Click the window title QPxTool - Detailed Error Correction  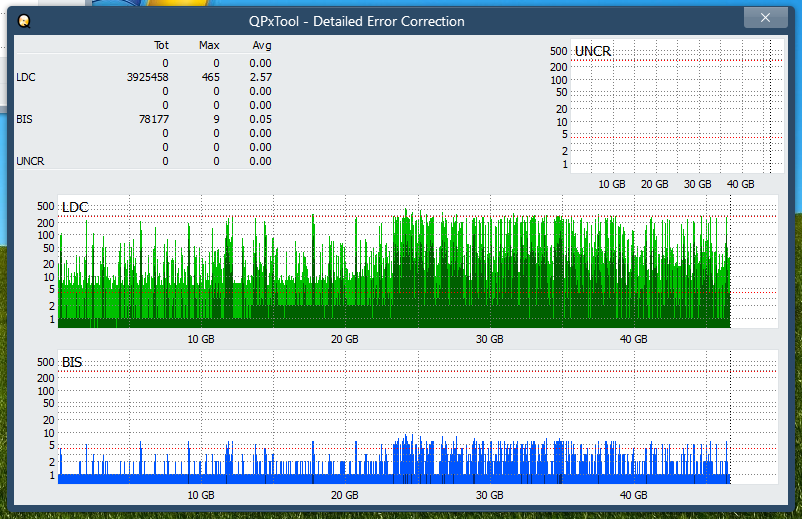[357, 21]
